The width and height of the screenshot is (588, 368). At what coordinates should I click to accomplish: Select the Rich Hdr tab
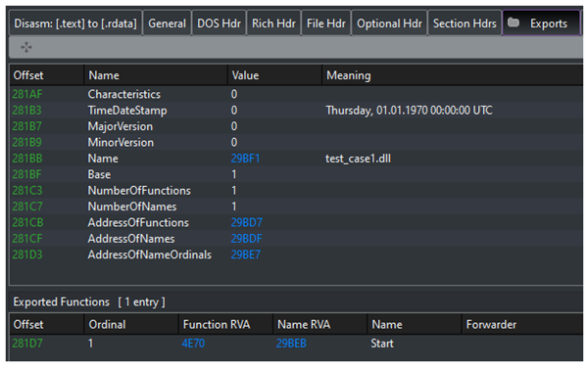tap(273, 23)
